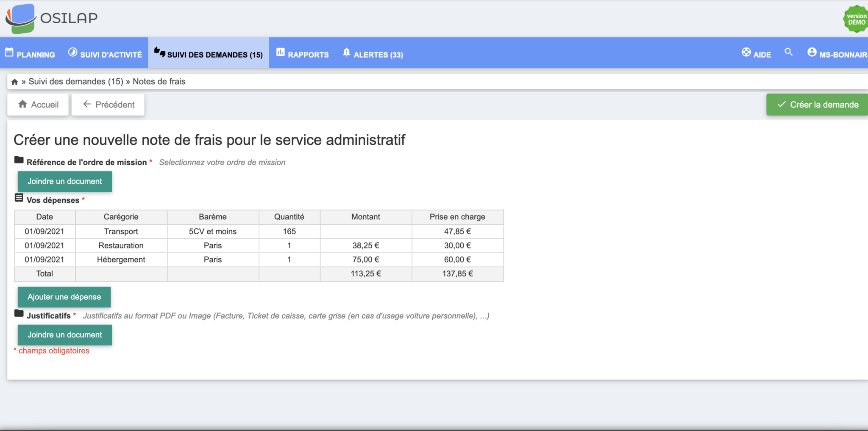Open the SUIVI D'ACTIVITÉ menu
868x431 pixels.
(x=105, y=53)
